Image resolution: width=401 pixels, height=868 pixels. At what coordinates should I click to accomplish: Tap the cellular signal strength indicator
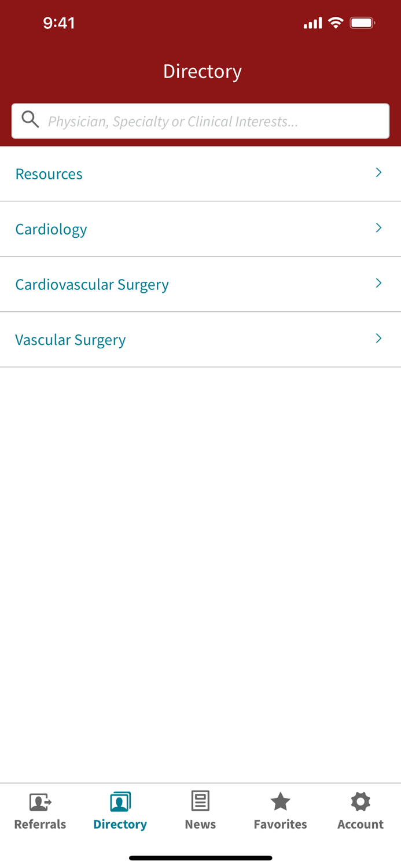[x=311, y=22]
